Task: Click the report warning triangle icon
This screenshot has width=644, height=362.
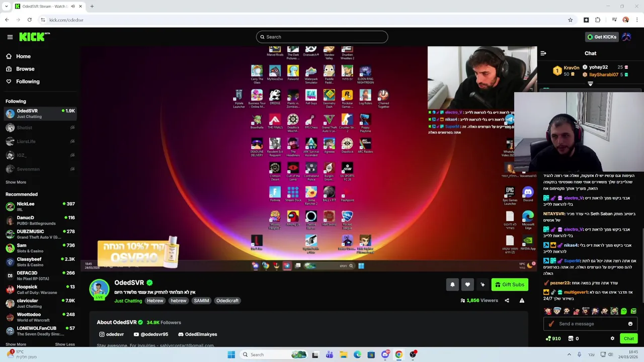Action: [x=522, y=301]
